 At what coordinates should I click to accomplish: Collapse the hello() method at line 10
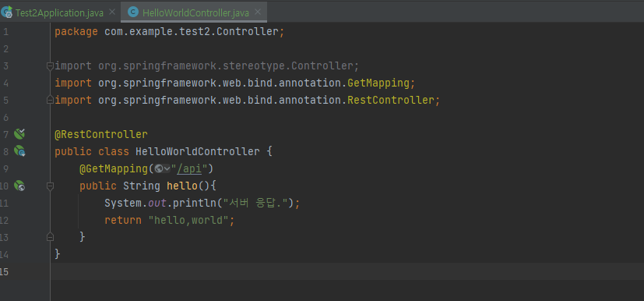[x=50, y=186]
